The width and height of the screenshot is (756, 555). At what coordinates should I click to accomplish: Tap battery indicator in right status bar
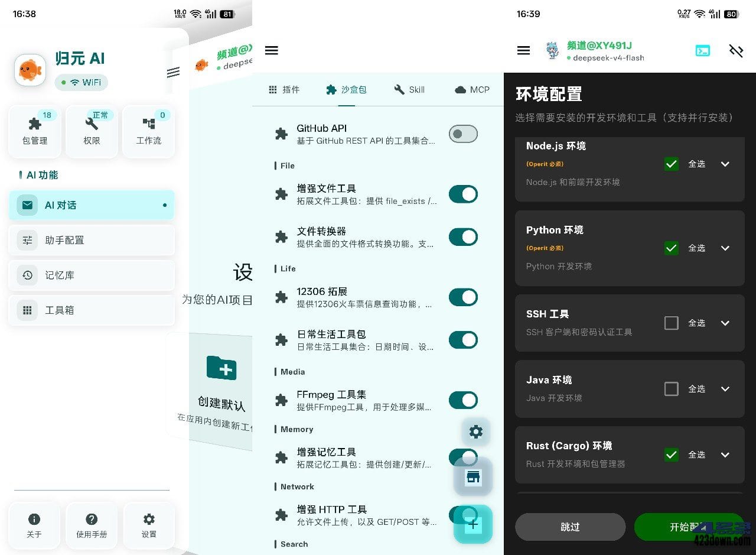[731, 14]
